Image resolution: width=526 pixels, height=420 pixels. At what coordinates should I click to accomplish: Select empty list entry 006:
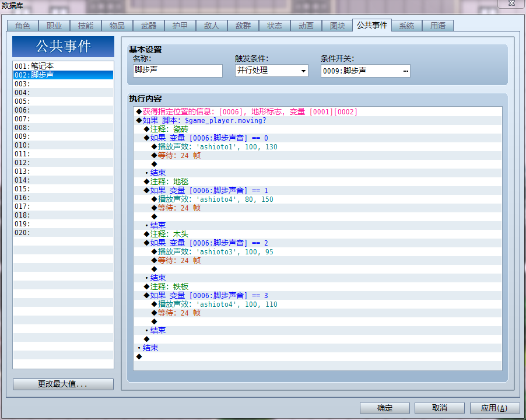(63, 110)
